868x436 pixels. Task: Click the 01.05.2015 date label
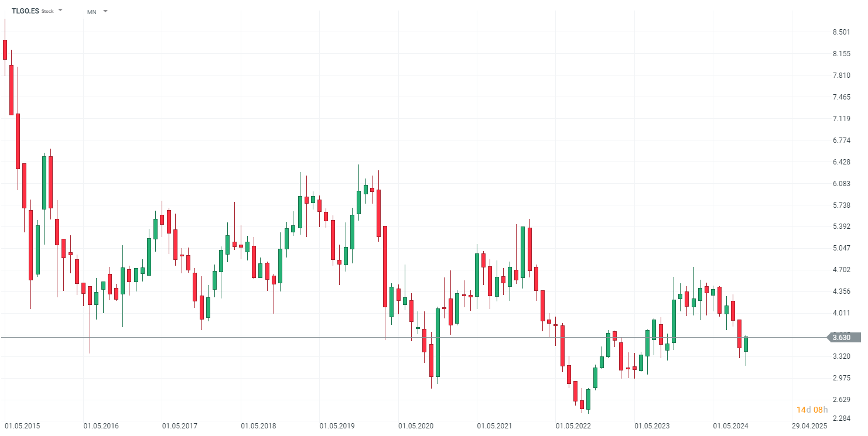(22, 426)
